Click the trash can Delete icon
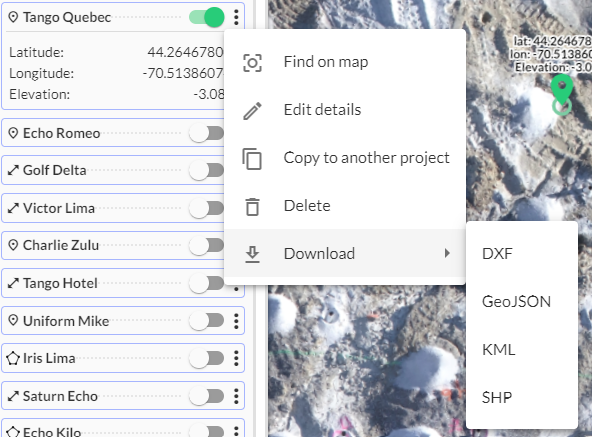592x437 pixels. (252, 207)
